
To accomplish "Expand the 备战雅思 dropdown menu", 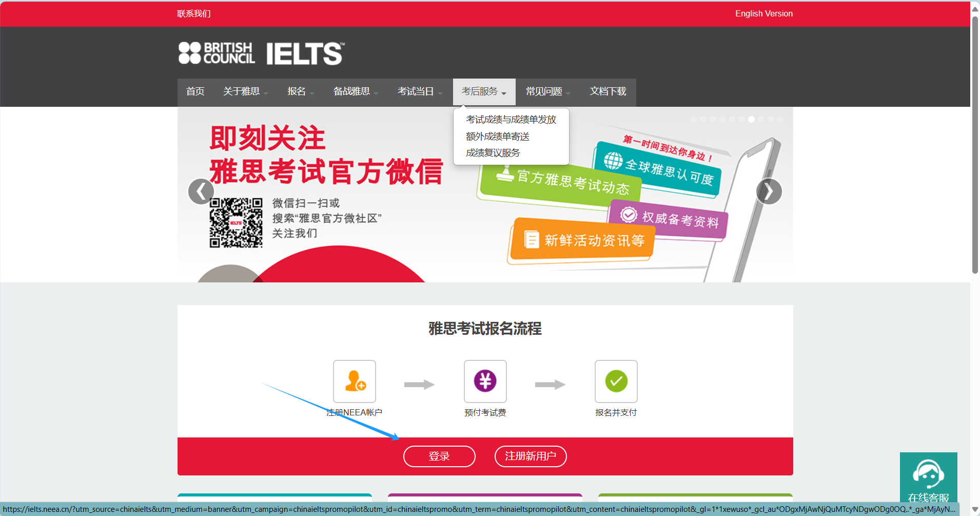I will (x=356, y=92).
